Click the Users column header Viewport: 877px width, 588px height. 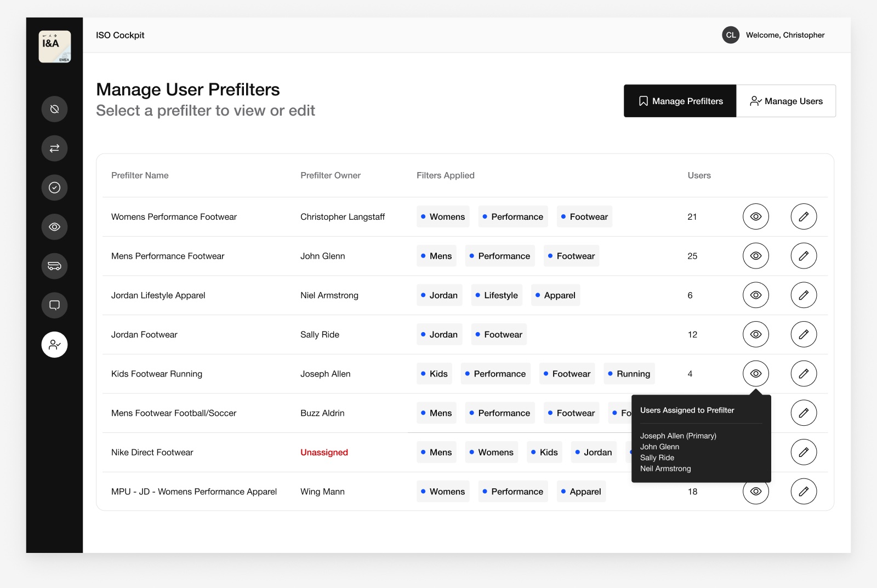[699, 175]
